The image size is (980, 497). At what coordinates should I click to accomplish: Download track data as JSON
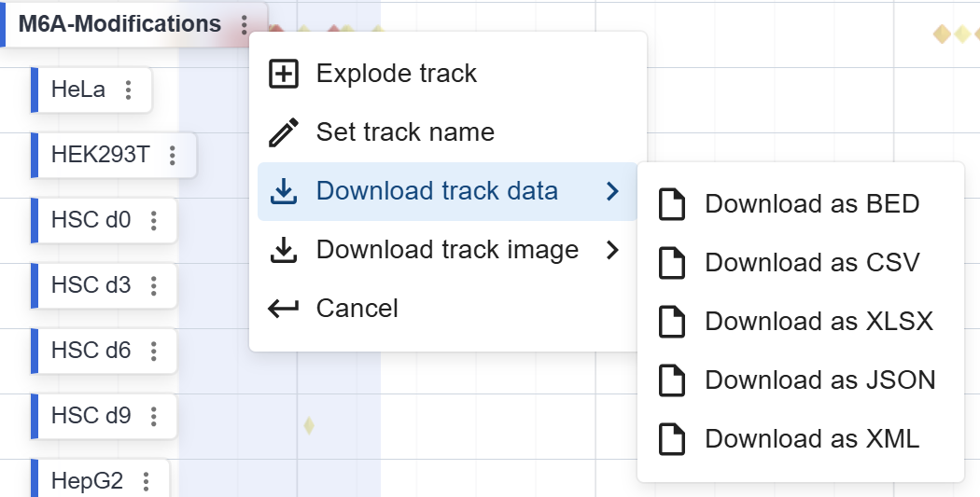(819, 380)
